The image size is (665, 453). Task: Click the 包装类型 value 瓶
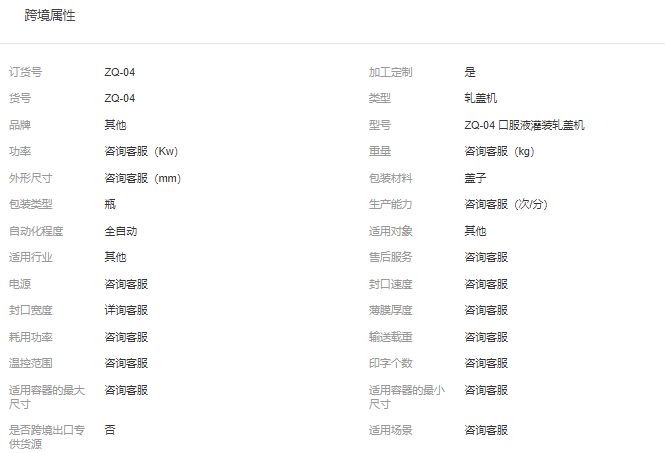coord(110,204)
